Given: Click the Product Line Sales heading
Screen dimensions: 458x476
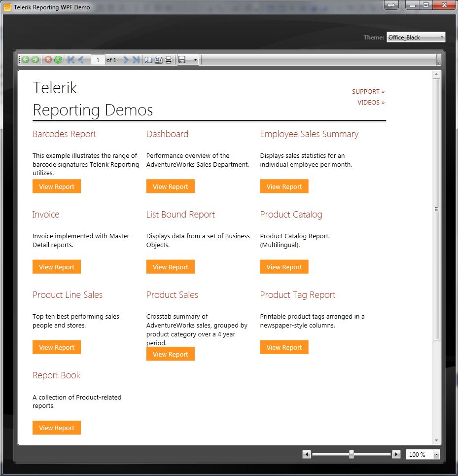Looking at the screenshot, I should 68,295.
